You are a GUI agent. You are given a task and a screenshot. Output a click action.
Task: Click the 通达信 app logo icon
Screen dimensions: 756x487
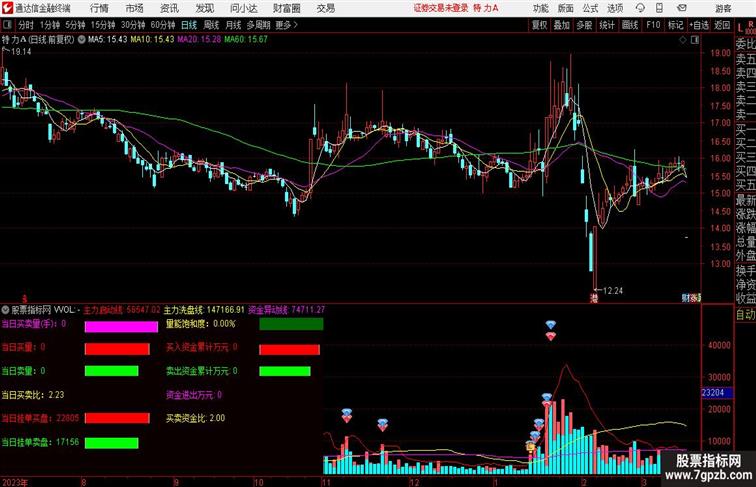coord(7,8)
